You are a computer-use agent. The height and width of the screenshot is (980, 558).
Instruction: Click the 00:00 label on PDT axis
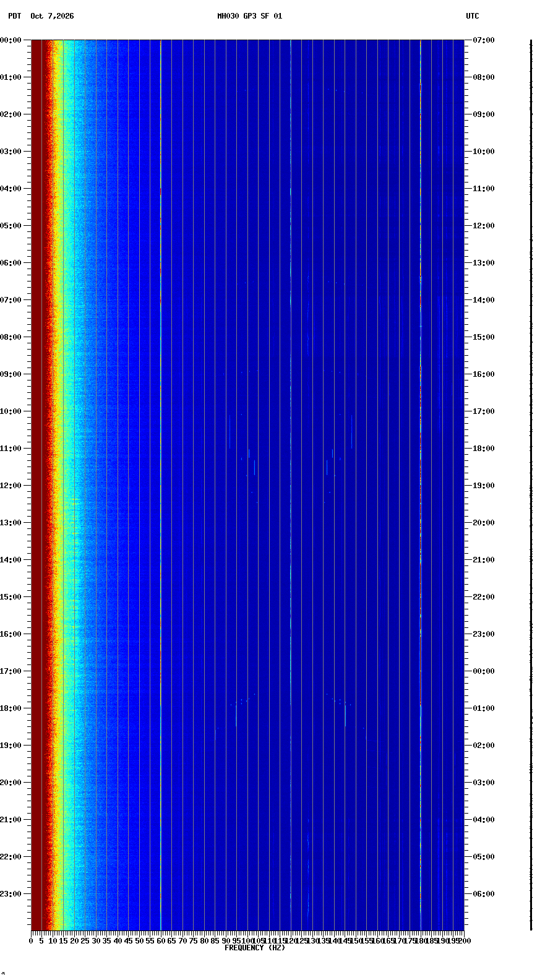11,40
